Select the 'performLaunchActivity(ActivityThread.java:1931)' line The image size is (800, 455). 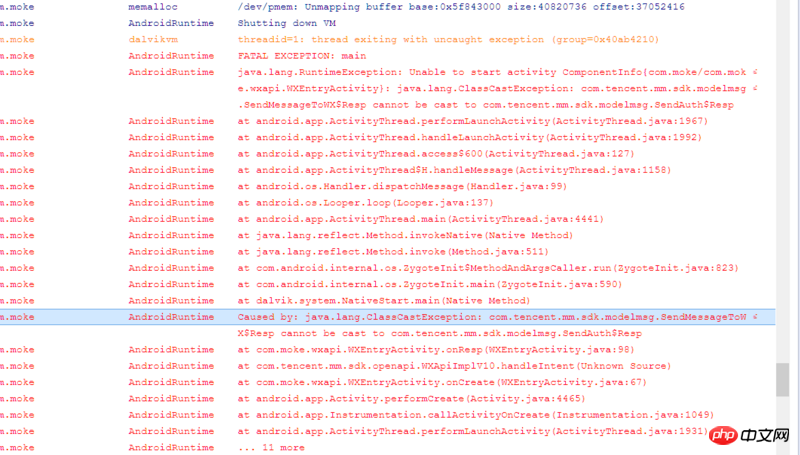pyautogui.click(x=473, y=432)
